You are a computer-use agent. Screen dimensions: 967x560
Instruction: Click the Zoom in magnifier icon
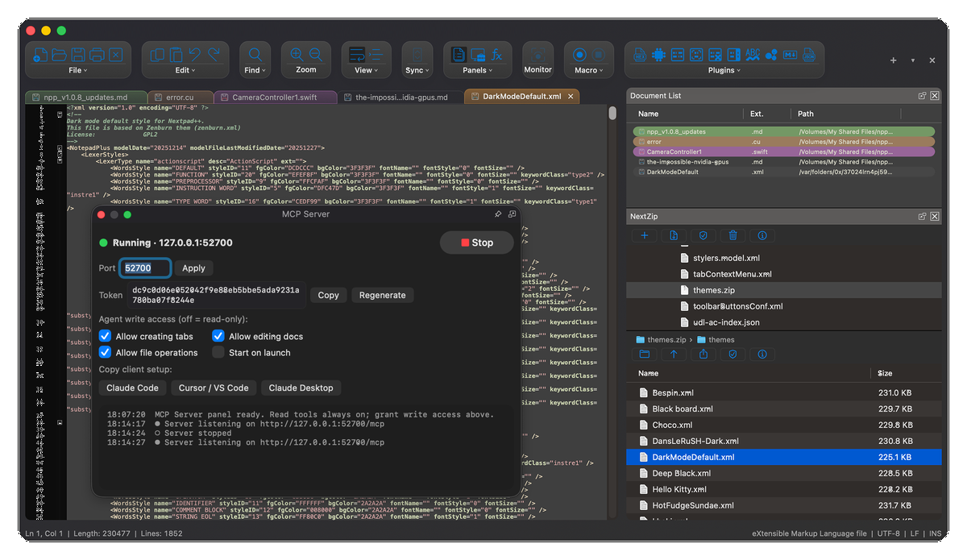297,54
